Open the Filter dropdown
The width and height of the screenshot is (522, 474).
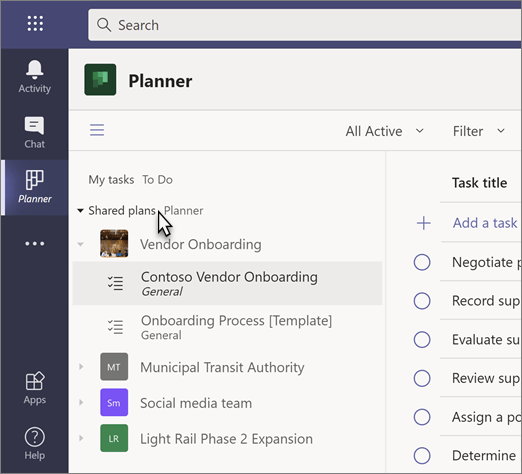pos(479,131)
